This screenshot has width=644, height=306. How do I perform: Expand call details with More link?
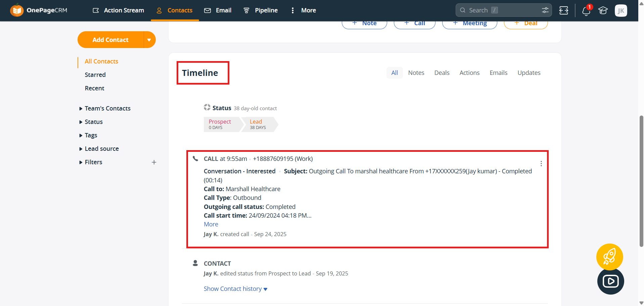(211, 224)
